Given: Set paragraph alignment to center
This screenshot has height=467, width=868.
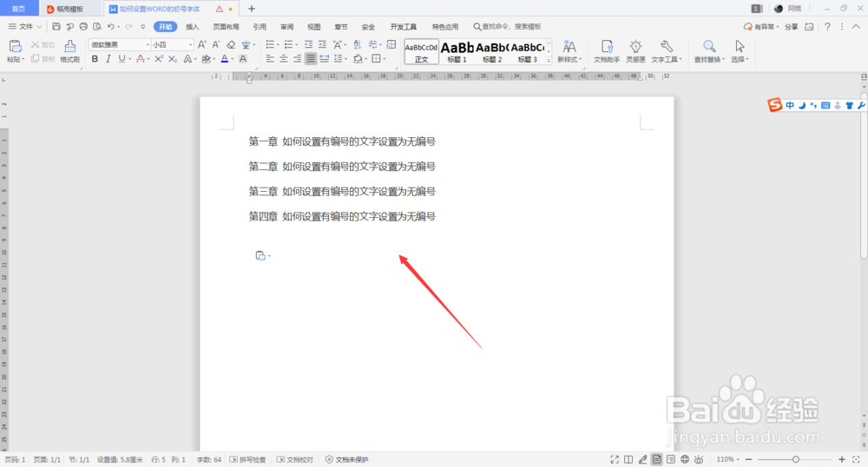Looking at the screenshot, I should [x=284, y=59].
